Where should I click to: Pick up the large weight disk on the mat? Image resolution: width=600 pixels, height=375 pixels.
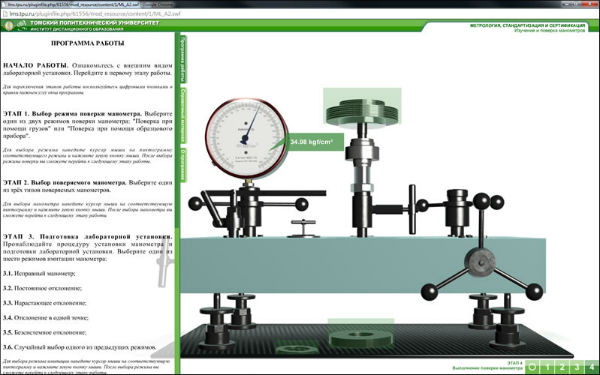361,334
